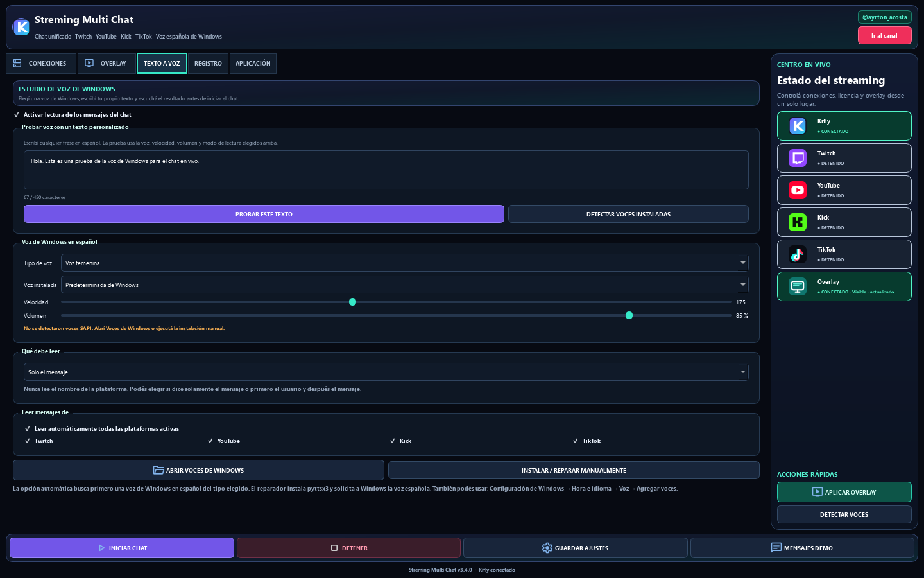
Task: Click the chat bubble icon on Mensajes Demo
Action: (x=776, y=548)
